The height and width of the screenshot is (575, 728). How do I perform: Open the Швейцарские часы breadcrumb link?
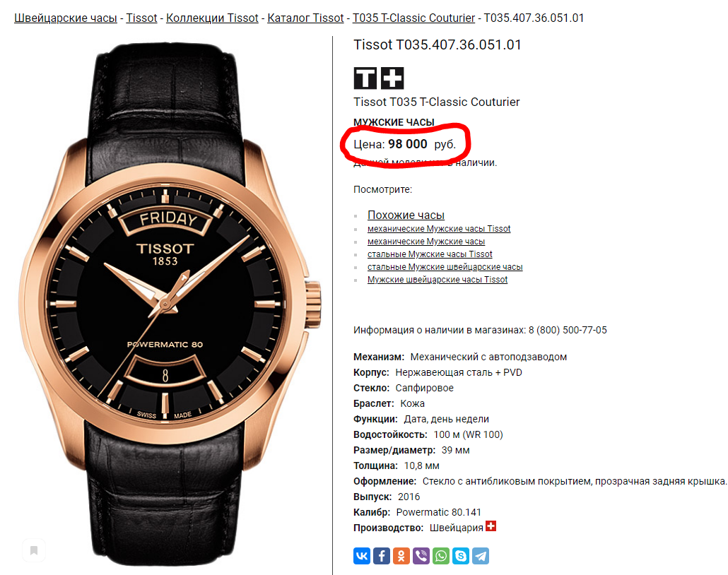coord(66,18)
